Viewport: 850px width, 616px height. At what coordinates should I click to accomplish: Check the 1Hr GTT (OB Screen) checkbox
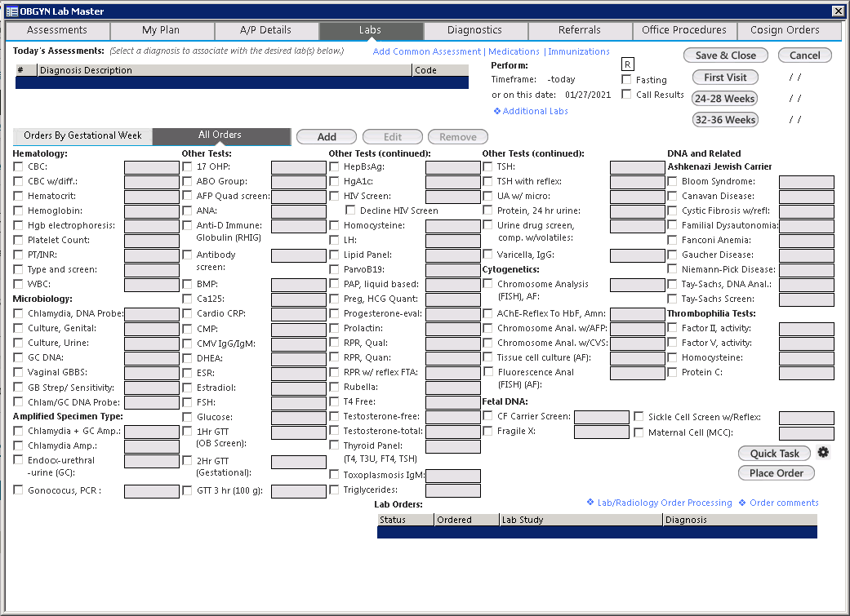[187, 432]
